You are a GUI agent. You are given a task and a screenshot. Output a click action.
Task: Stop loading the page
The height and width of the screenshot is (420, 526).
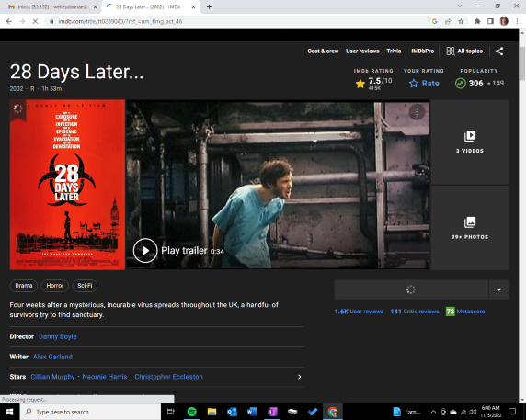pos(35,21)
